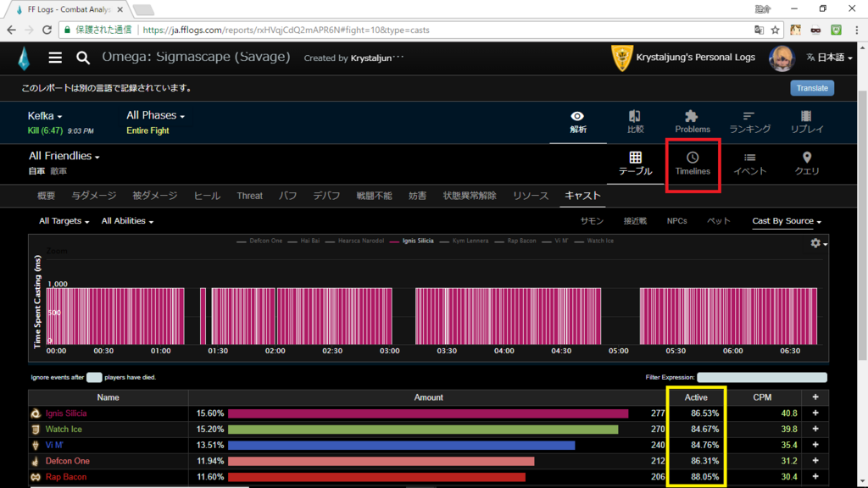Image resolution: width=868 pixels, height=488 pixels.
Task: Switch to the 敵軍 enemies link
Action: tap(58, 171)
